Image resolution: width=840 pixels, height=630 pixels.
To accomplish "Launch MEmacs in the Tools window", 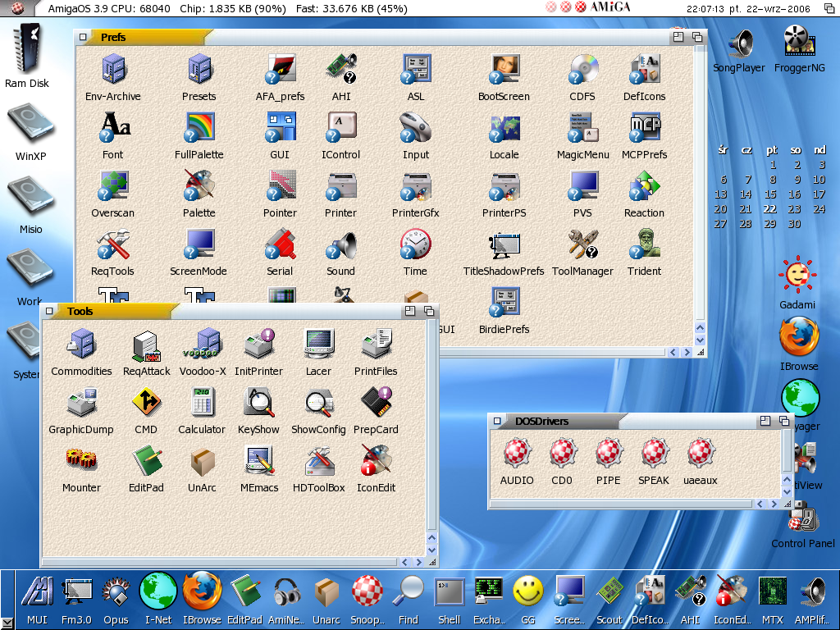I will [x=260, y=461].
